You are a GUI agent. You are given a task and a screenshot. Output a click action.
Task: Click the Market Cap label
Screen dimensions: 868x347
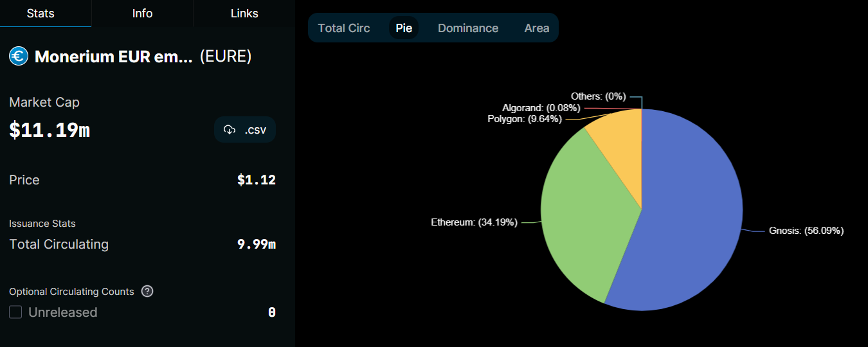tap(44, 102)
